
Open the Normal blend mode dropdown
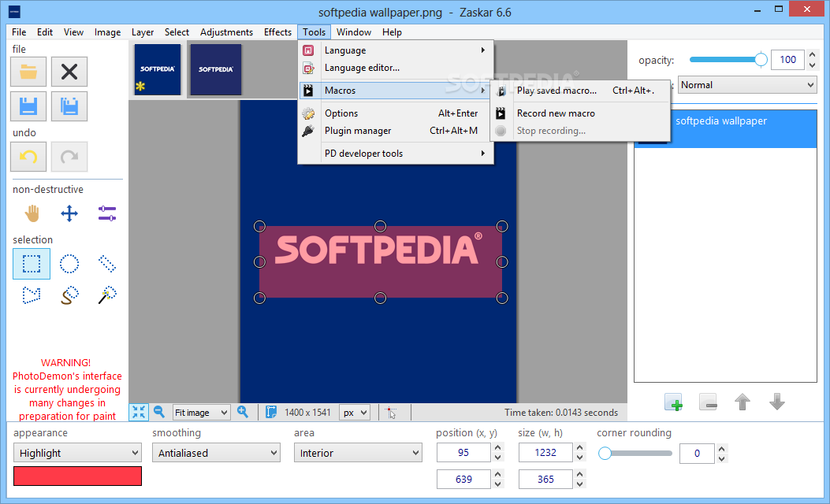coord(747,84)
